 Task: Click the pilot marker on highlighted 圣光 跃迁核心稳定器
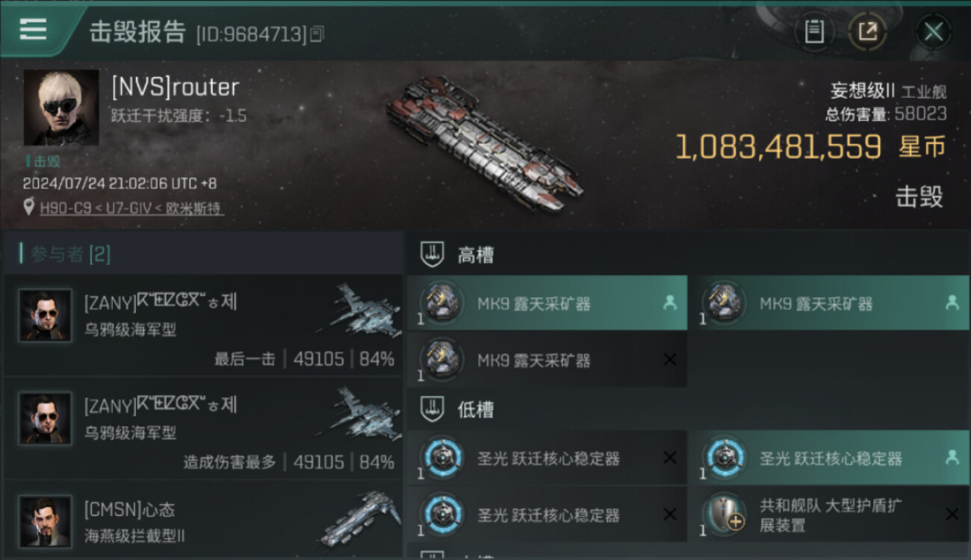[952, 458]
